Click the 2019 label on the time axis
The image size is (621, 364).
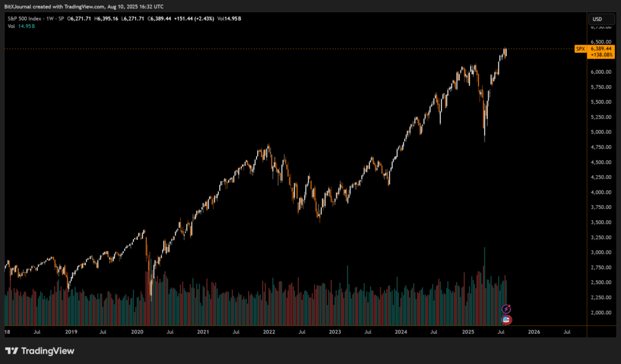tap(71, 332)
